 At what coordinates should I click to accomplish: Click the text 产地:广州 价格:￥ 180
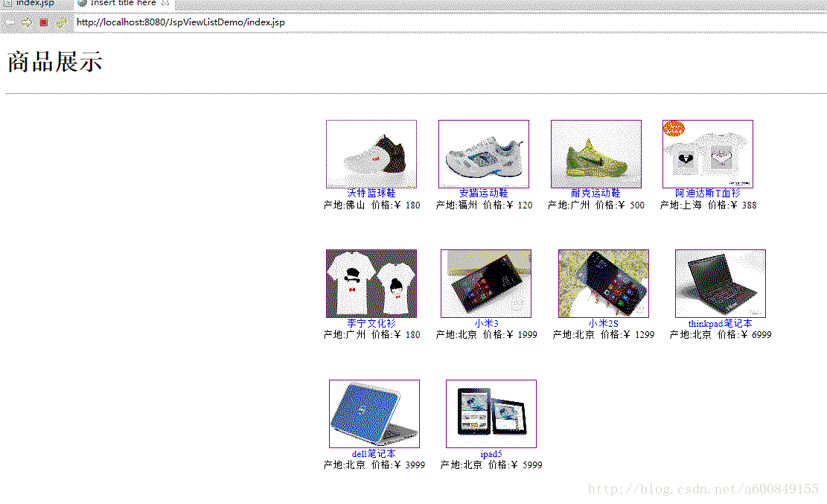coord(372,334)
